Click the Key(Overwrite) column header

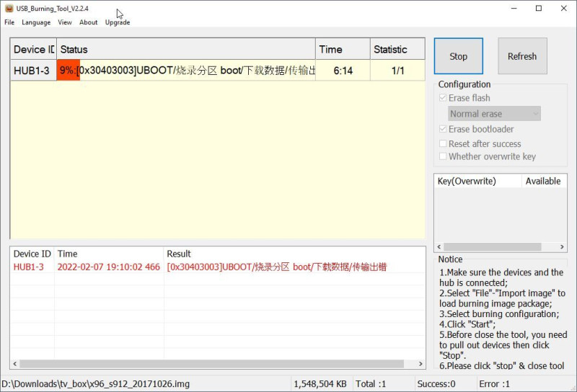pyautogui.click(x=477, y=181)
